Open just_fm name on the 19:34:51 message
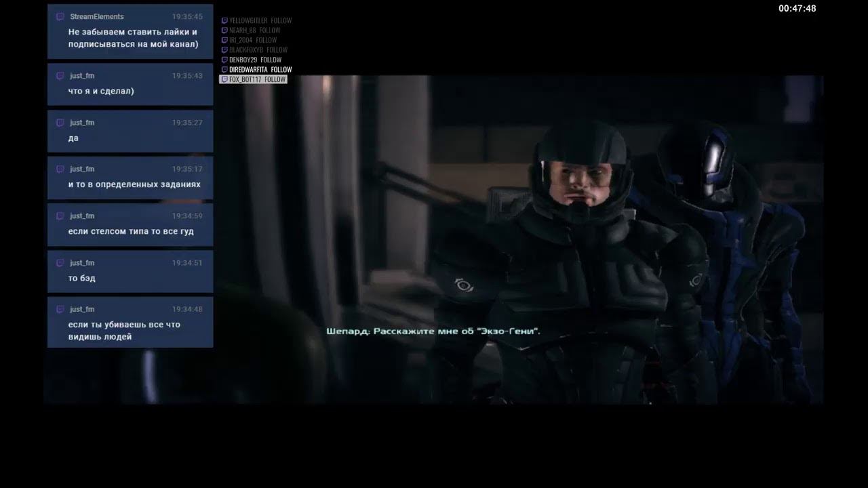Viewport: 868px width, 488px height. click(x=82, y=262)
